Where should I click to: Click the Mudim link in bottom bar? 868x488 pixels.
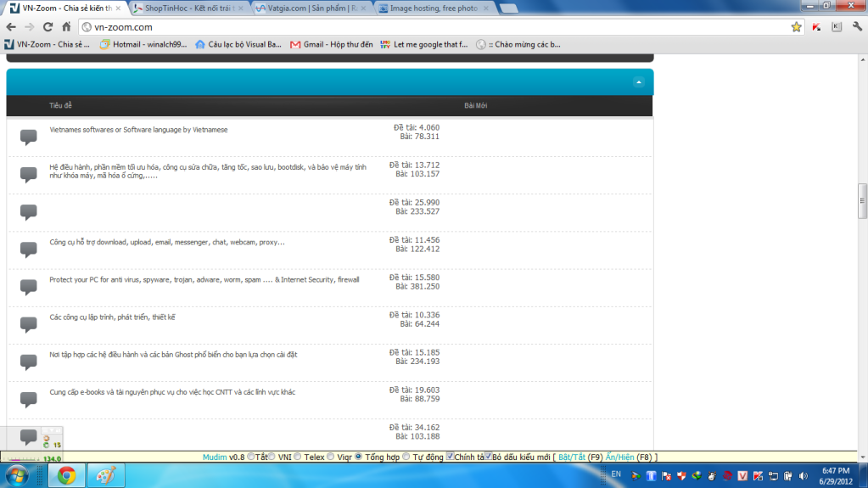214,457
